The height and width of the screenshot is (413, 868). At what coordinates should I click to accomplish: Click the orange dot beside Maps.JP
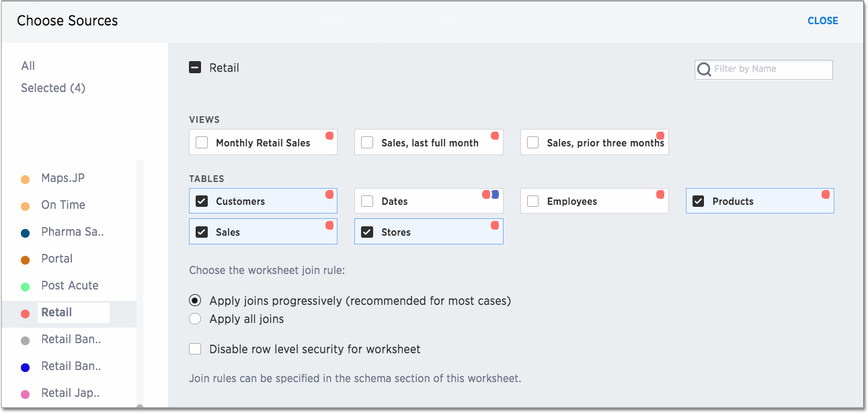26,179
